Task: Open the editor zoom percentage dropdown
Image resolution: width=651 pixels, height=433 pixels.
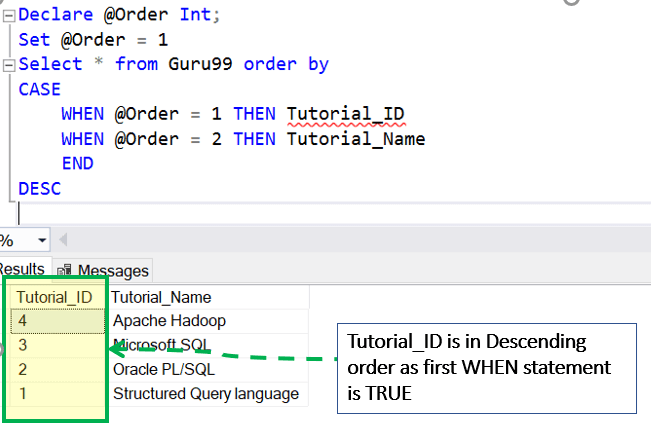Action: 41,241
